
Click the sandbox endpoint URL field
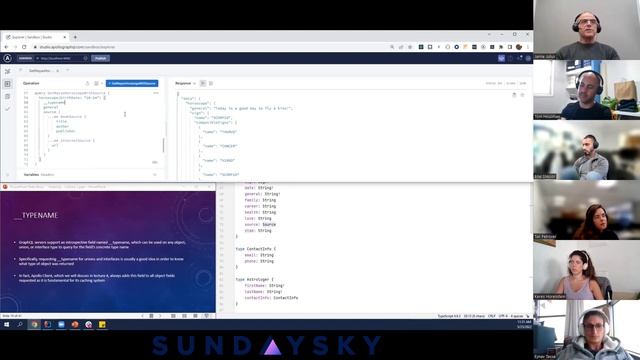(62, 58)
